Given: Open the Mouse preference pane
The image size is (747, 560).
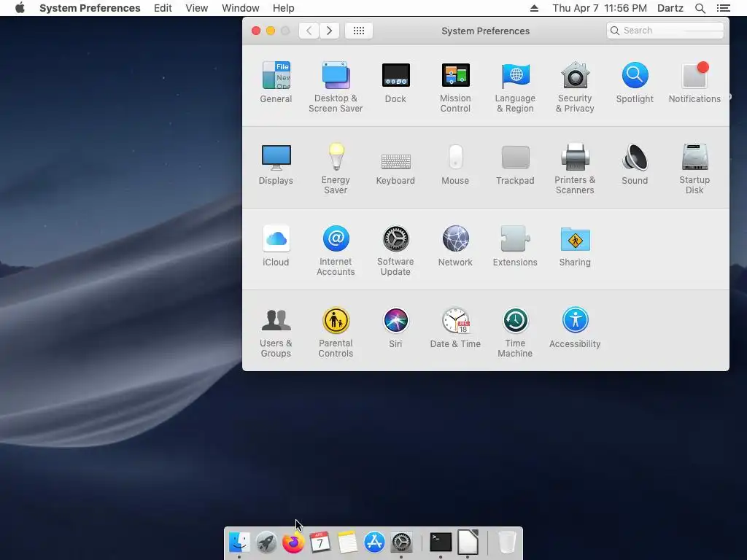Looking at the screenshot, I should [455, 164].
